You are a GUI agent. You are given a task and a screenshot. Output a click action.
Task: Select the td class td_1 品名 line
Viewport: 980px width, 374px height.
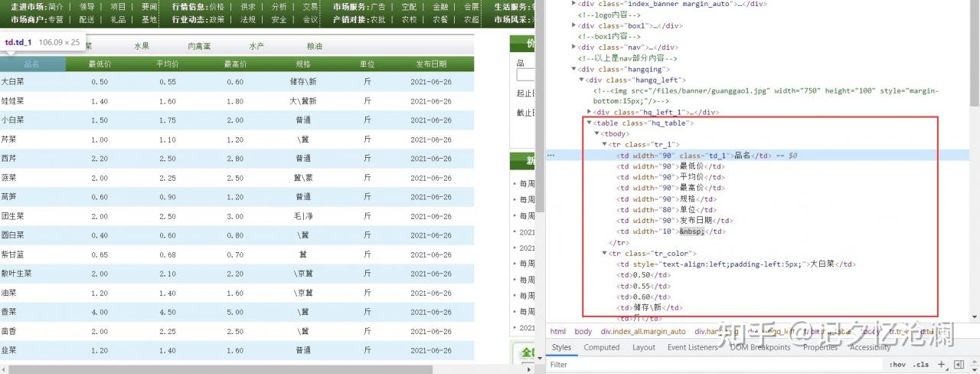pyautogui.click(x=693, y=155)
